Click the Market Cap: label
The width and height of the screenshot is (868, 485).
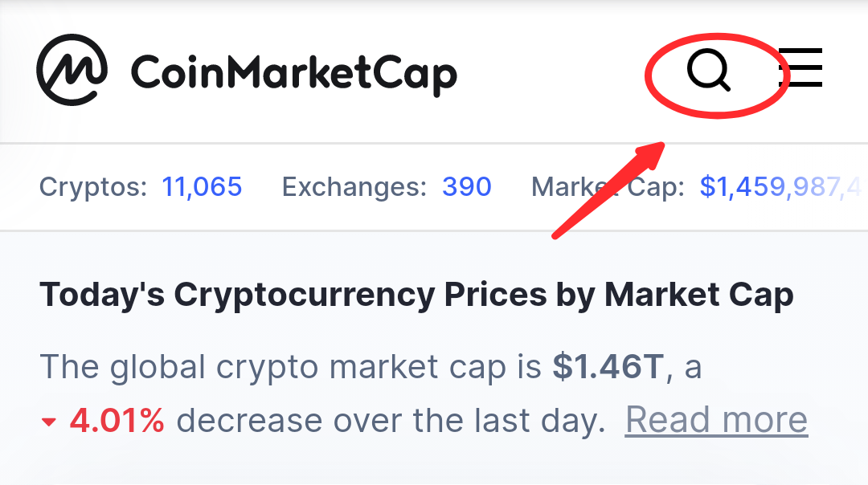[608, 187]
